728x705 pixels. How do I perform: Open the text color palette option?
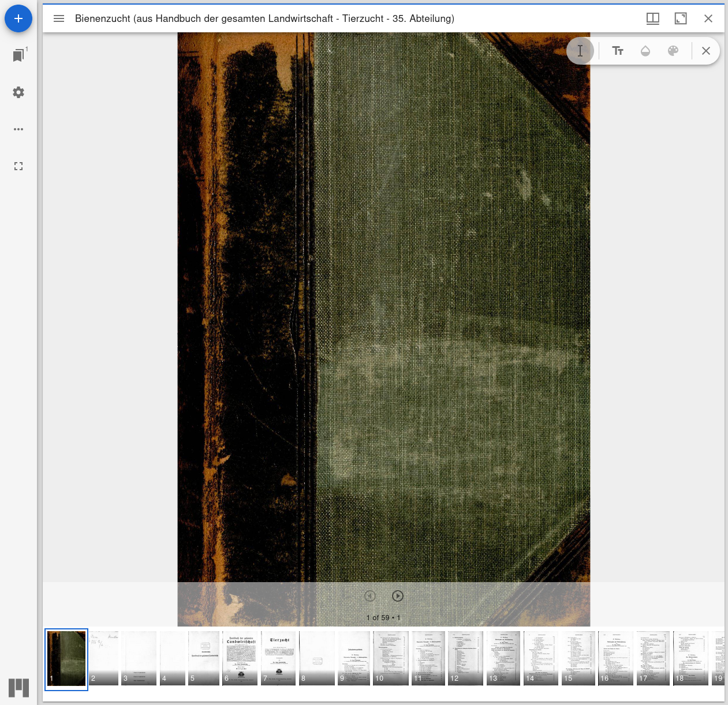point(673,51)
